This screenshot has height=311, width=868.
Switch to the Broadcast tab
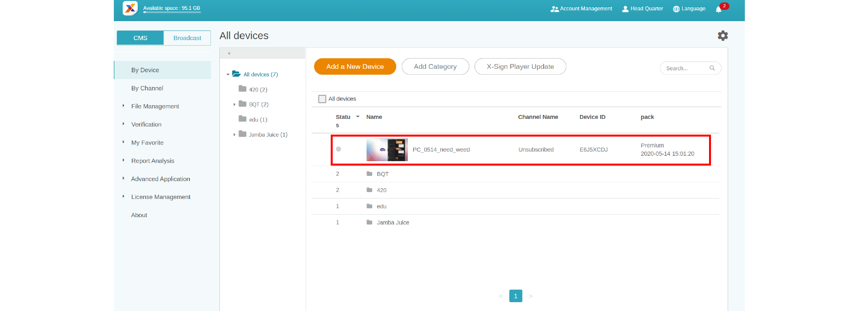coord(187,38)
